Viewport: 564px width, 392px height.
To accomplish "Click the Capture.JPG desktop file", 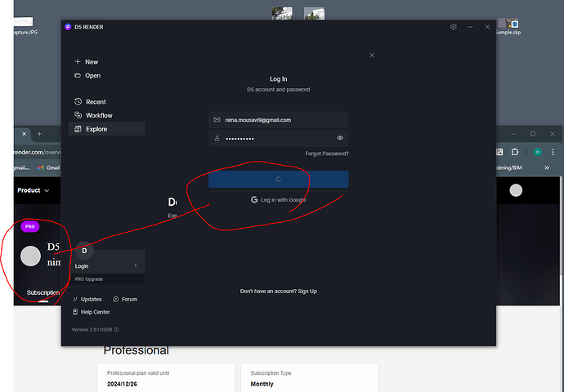I will click(25, 27).
